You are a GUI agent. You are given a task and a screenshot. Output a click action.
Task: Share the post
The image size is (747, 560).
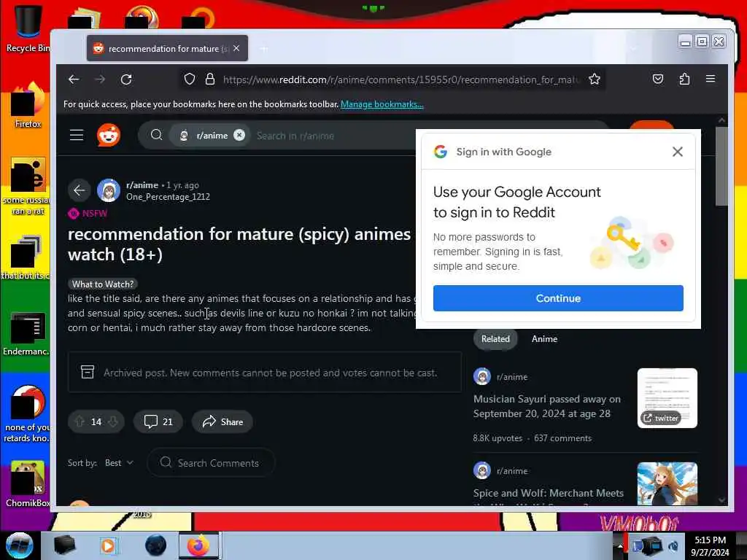coord(222,422)
